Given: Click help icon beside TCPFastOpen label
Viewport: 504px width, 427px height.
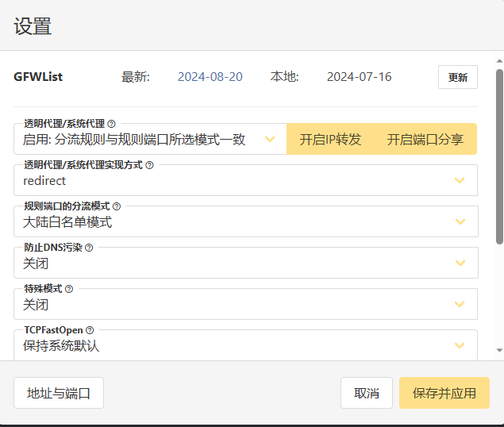Looking at the screenshot, I should [90, 330].
